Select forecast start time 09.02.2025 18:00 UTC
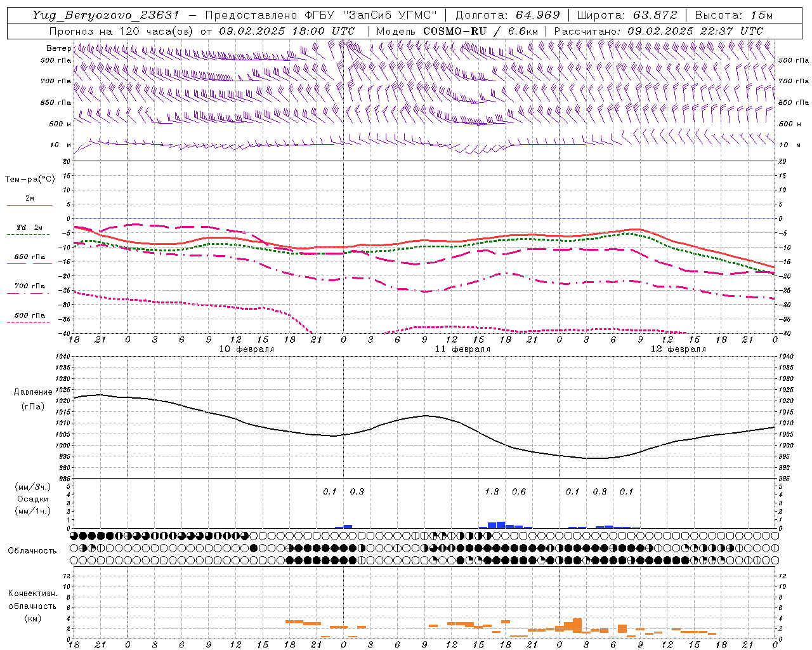 287,30
